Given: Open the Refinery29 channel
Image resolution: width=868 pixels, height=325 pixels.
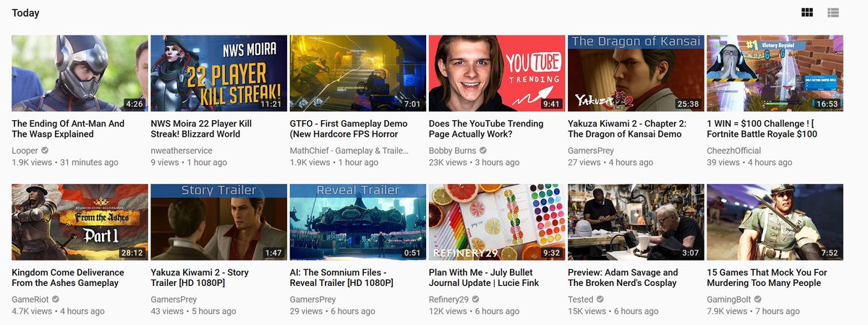Looking at the screenshot, I should tap(448, 300).
